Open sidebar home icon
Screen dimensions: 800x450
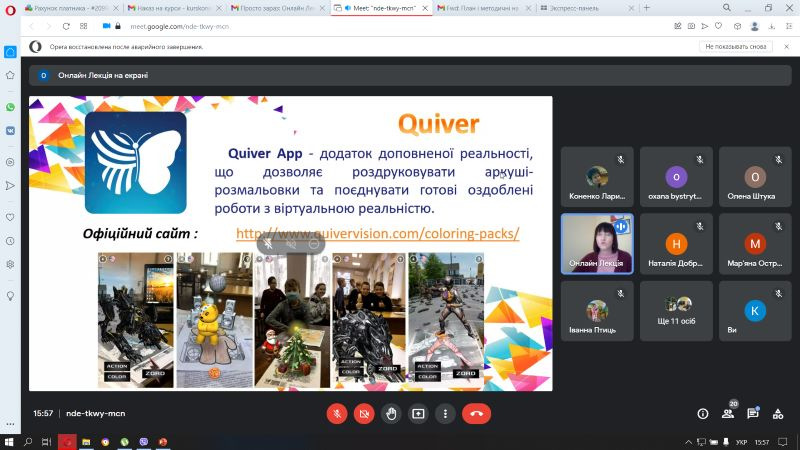point(10,52)
